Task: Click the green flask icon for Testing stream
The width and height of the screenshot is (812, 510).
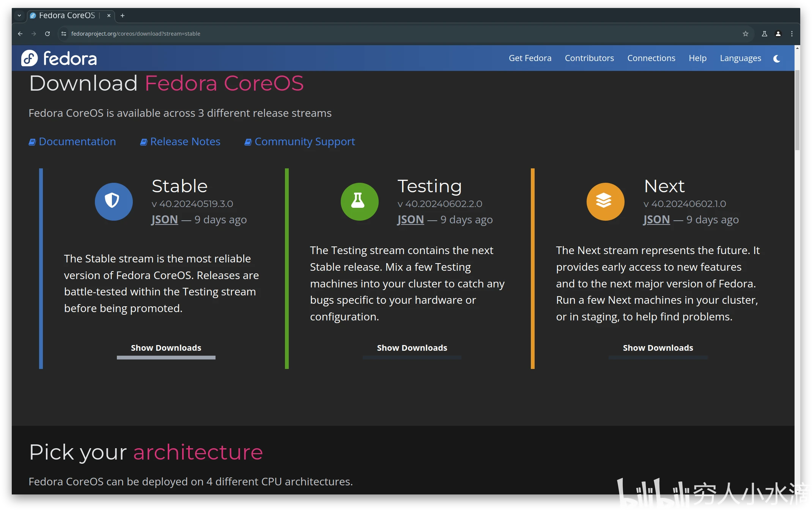Action: (x=359, y=201)
